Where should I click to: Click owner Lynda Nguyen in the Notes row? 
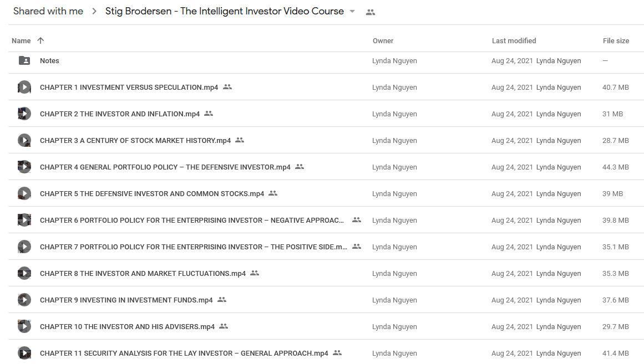click(395, 61)
